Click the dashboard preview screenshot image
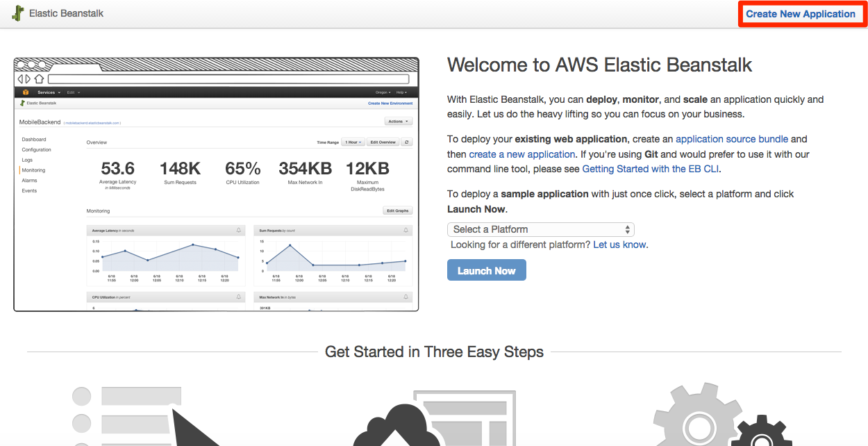868x446 pixels. point(216,184)
